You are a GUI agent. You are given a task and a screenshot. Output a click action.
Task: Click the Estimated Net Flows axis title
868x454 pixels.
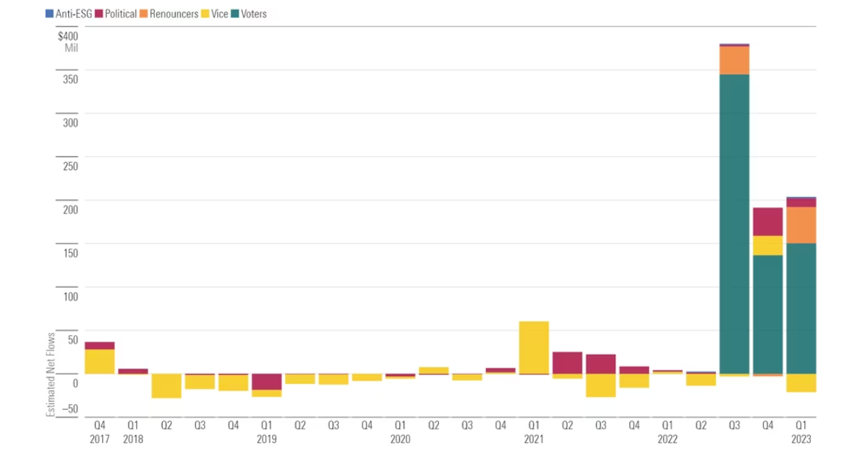coord(51,374)
